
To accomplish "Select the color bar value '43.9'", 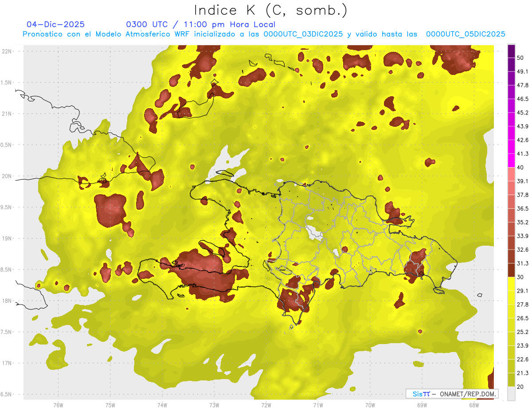I will tap(522, 126).
